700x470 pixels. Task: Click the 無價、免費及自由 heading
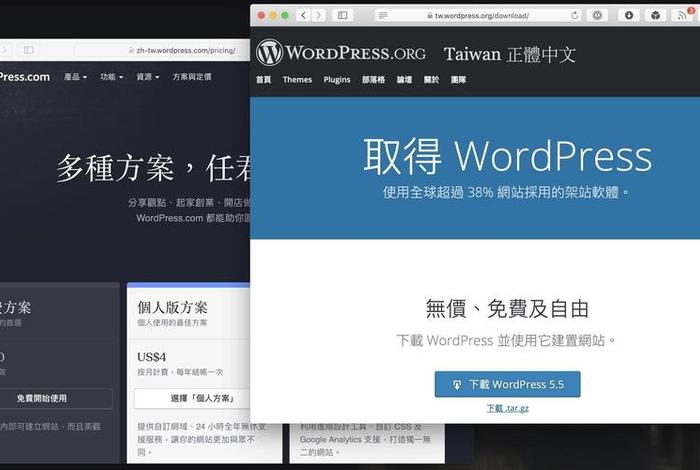tap(507, 309)
